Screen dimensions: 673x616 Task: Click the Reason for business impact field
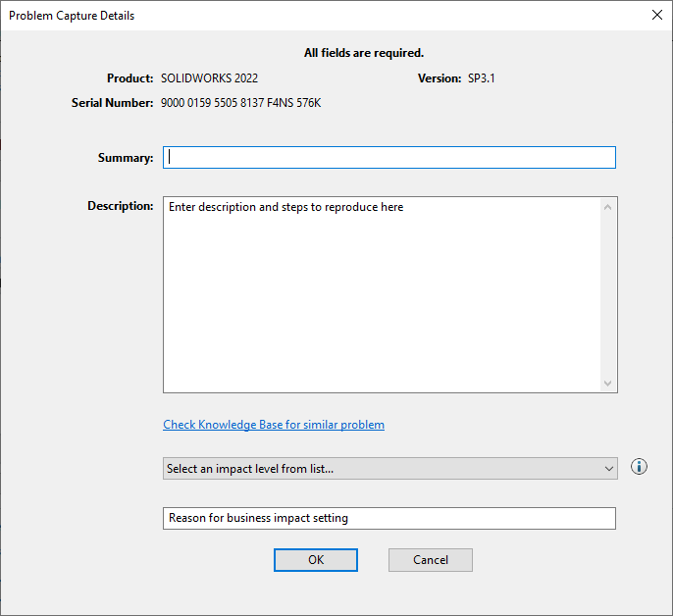pyautogui.click(x=389, y=518)
